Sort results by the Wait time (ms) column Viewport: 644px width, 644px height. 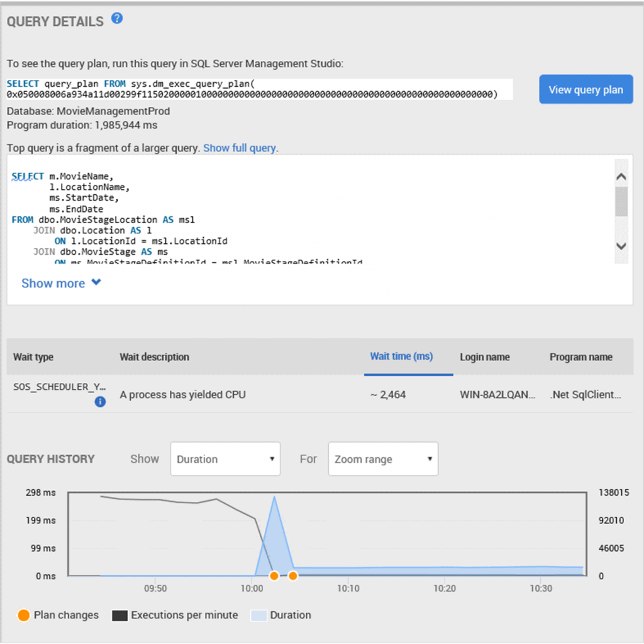coord(401,357)
